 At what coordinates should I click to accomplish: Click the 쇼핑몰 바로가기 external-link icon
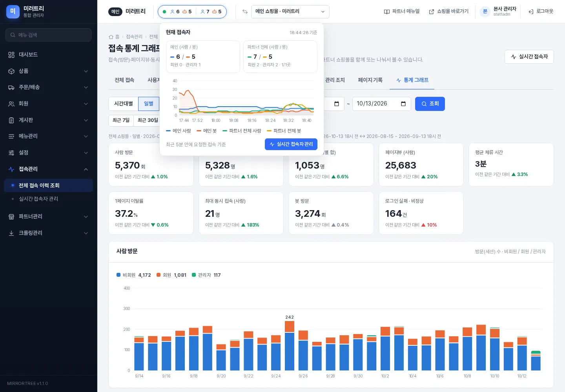click(x=432, y=12)
